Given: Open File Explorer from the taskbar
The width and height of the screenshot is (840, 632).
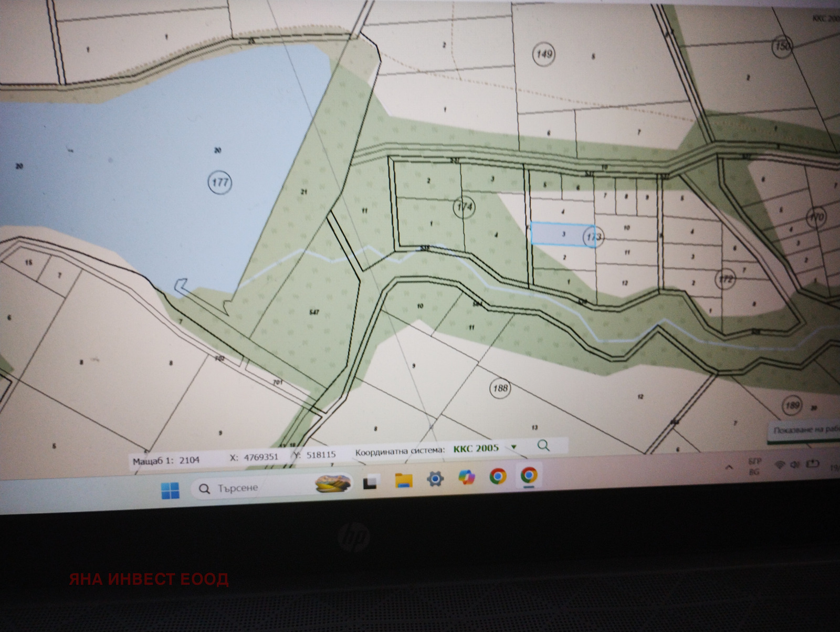Looking at the screenshot, I should (403, 480).
